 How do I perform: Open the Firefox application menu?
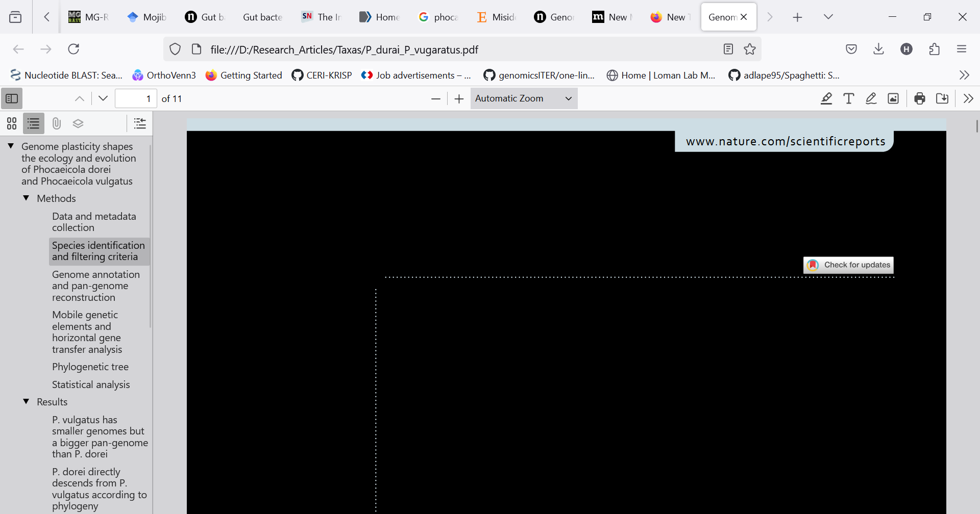(962, 49)
